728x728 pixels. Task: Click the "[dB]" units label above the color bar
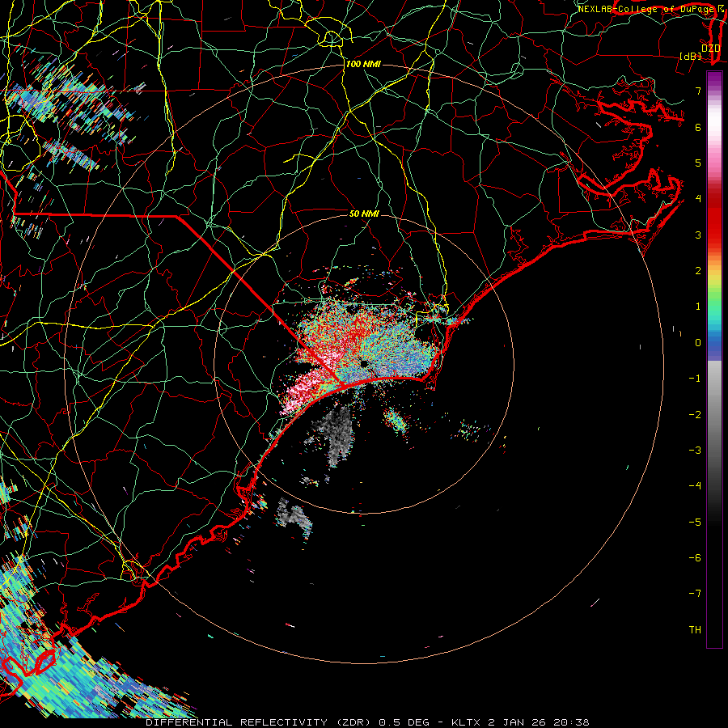pyautogui.click(x=691, y=56)
